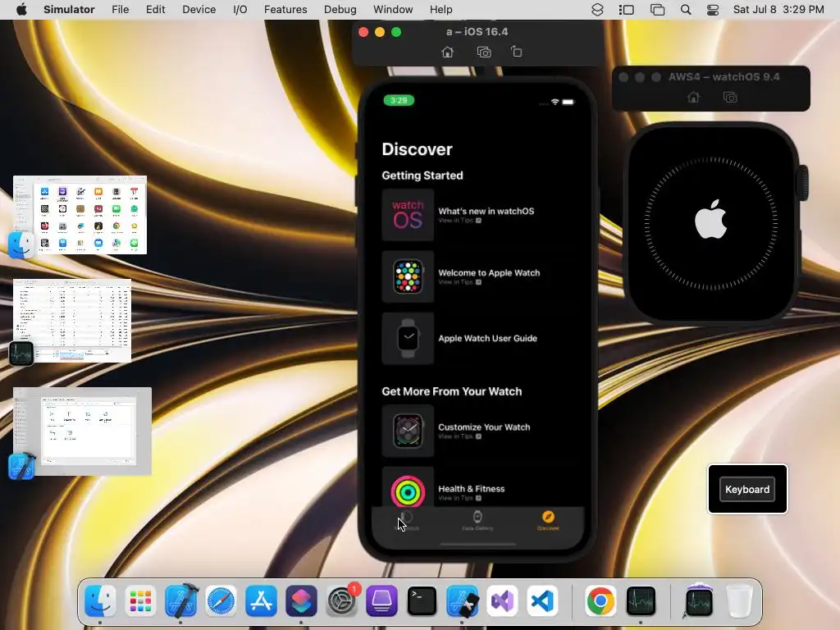Open the Simulator menu
Screen dimensions: 840x630
click(x=69, y=10)
